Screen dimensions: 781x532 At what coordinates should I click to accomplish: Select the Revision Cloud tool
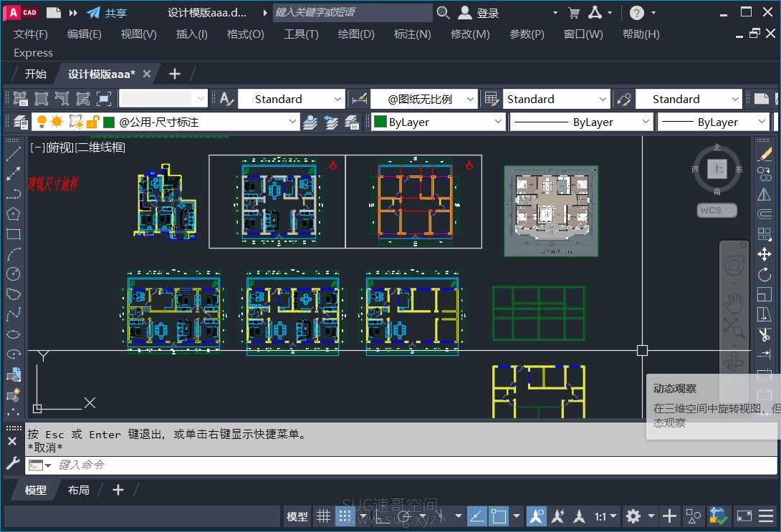(x=14, y=294)
